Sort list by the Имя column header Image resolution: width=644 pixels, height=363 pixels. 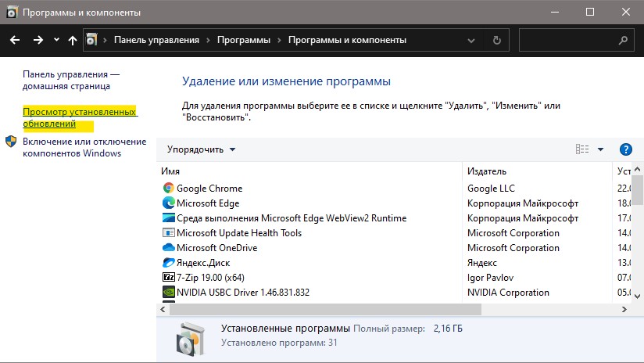tap(170, 171)
